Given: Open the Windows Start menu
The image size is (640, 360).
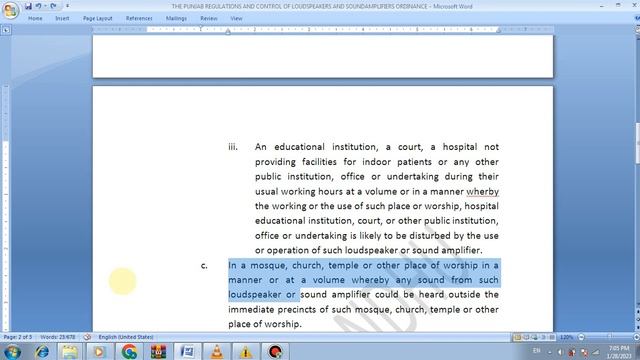Looking at the screenshot, I should tap(12, 351).
